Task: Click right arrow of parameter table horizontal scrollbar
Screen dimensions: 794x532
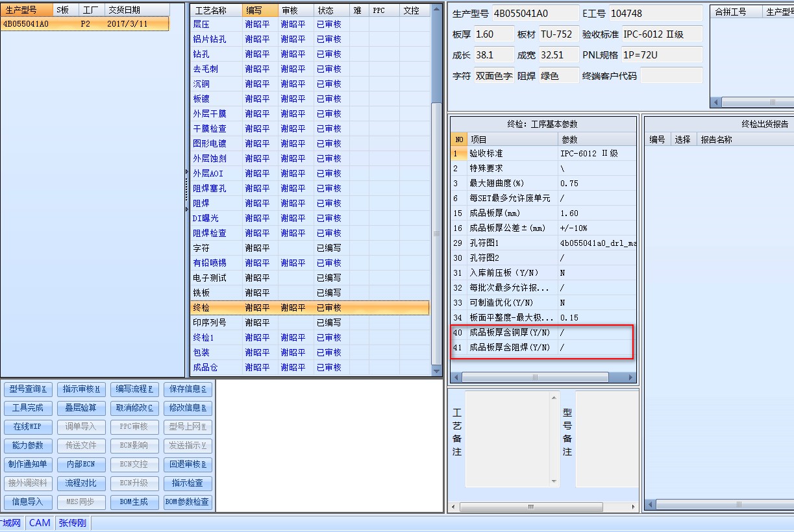Action: tap(630, 378)
